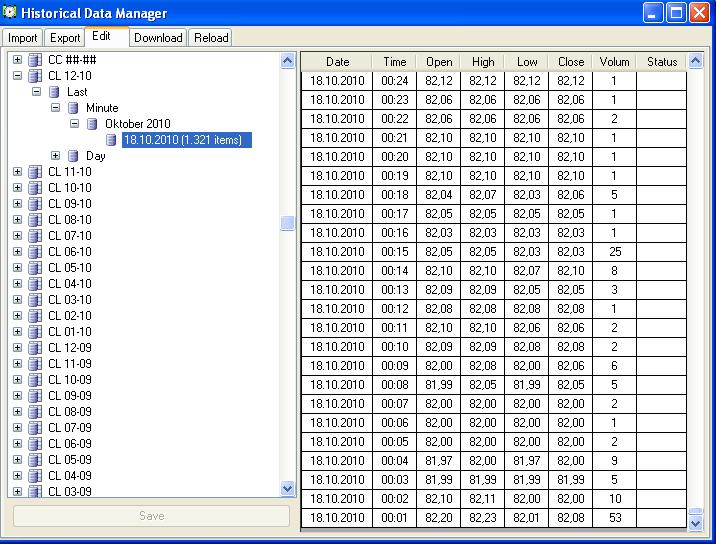The height and width of the screenshot is (544, 716).
Task: Click volume 53 in 00:01 row
Action: coord(615,518)
